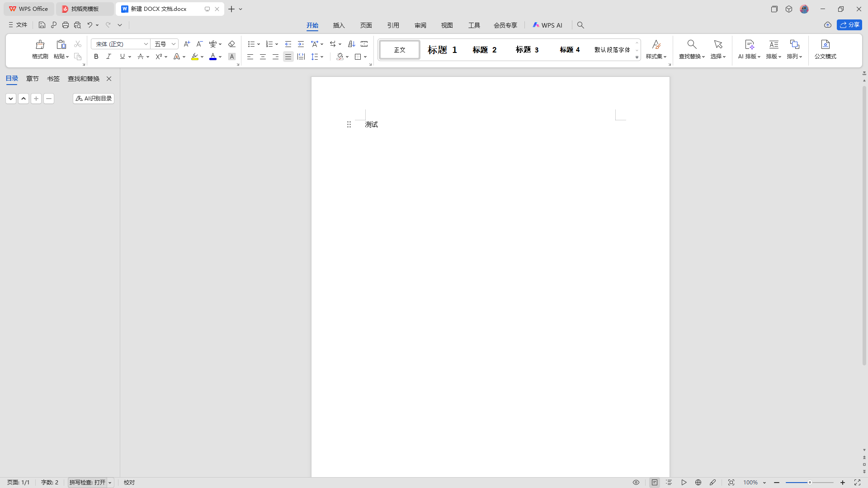Open Print Preview from quick access bar
Image resolution: width=868 pixels, height=488 pixels.
(x=77, y=25)
